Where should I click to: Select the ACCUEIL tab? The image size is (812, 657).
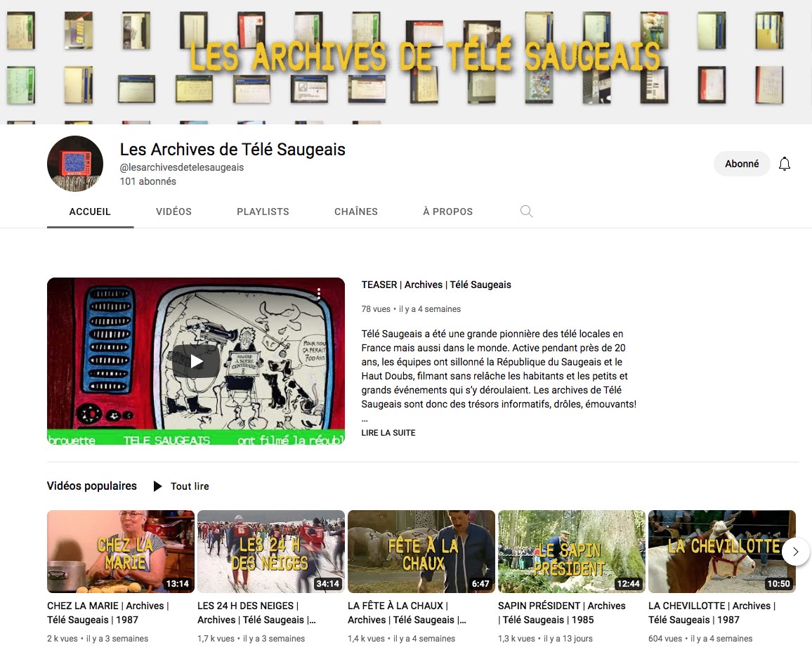[90, 212]
